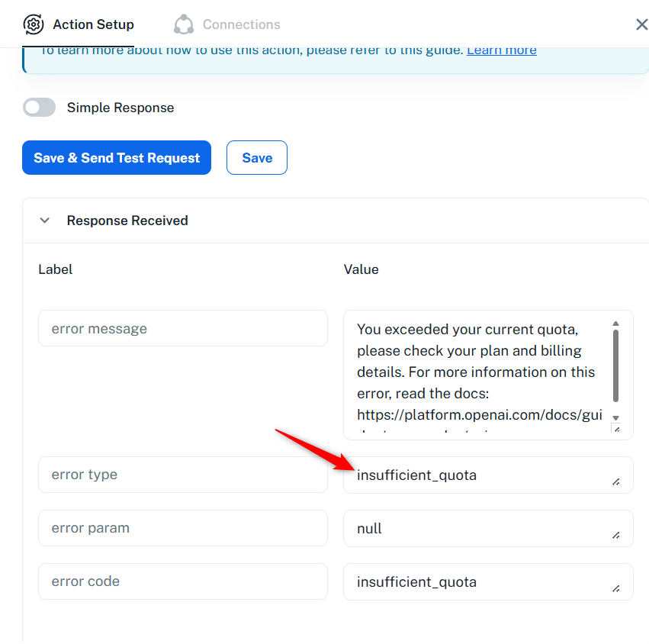Click the error message scrollbar down arrow
The image size is (649, 644).
(x=615, y=417)
